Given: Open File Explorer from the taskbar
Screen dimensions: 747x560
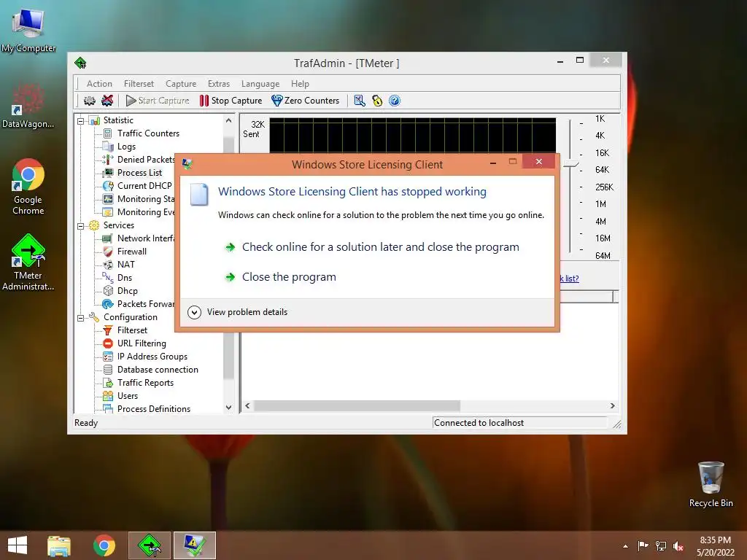Looking at the screenshot, I should (x=59, y=545).
